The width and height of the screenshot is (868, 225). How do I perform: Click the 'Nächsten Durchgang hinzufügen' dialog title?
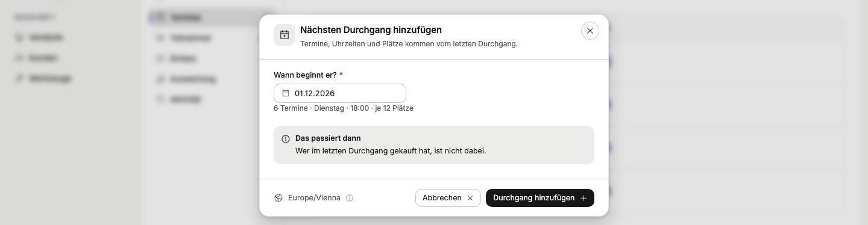tap(371, 30)
